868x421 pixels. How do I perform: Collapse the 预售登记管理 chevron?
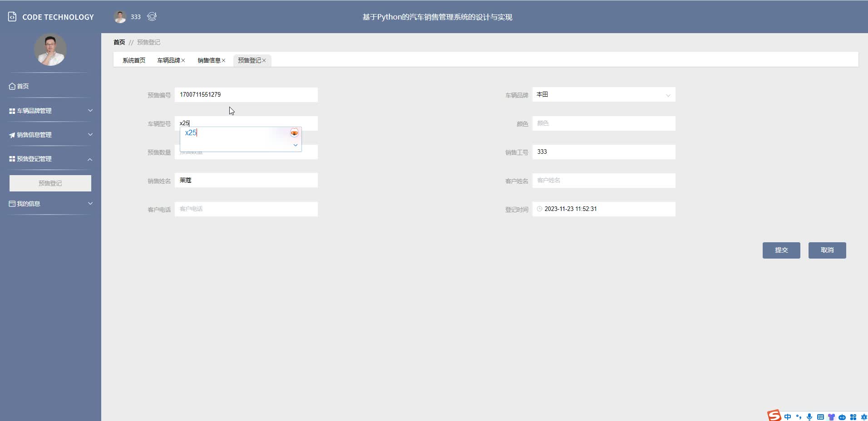click(x=90, y=159)
